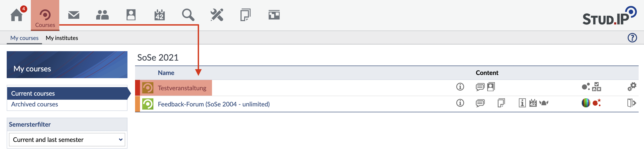Open the forum icon for Testveranstaltung

pos(480,87)
